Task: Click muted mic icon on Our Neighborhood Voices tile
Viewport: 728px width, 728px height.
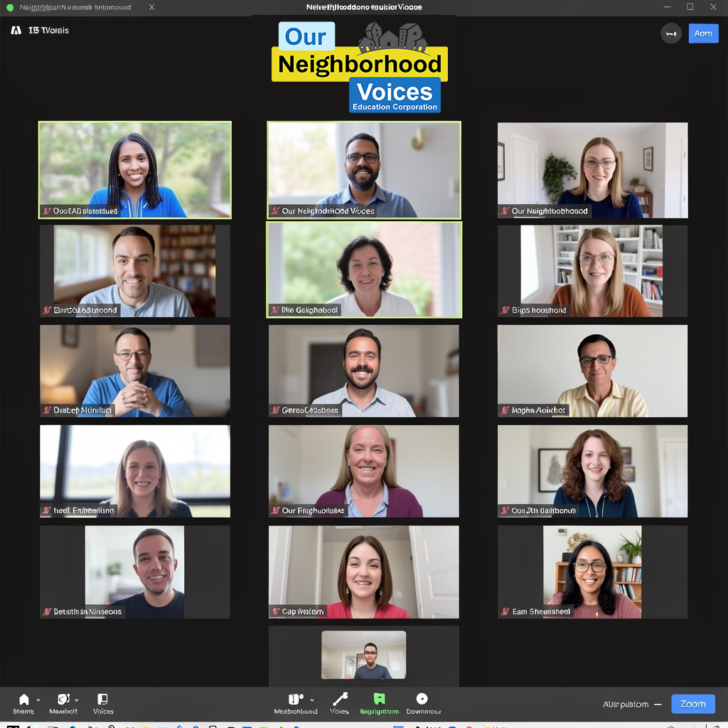Action: 275,211
